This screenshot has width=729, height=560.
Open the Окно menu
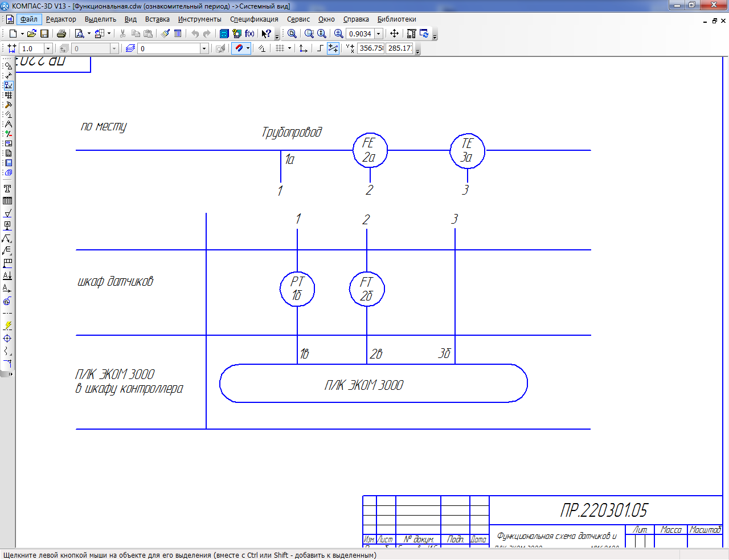coord(326,19)
